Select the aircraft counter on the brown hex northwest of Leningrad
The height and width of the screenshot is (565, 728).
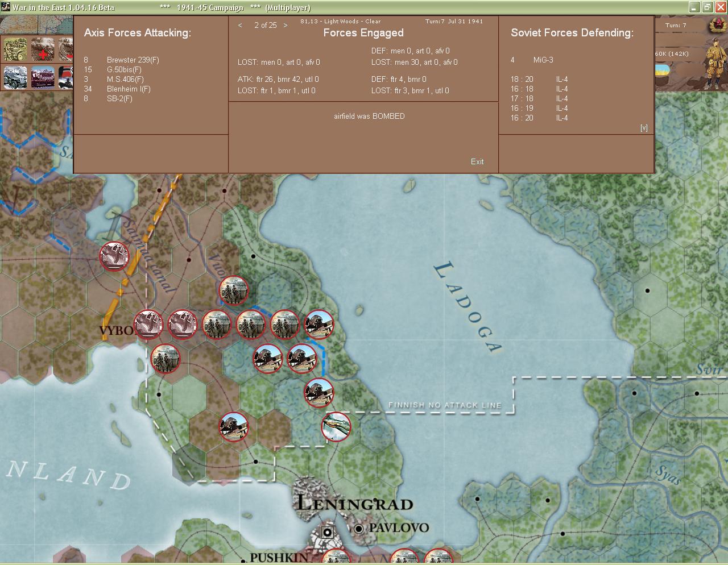[234, 427]
